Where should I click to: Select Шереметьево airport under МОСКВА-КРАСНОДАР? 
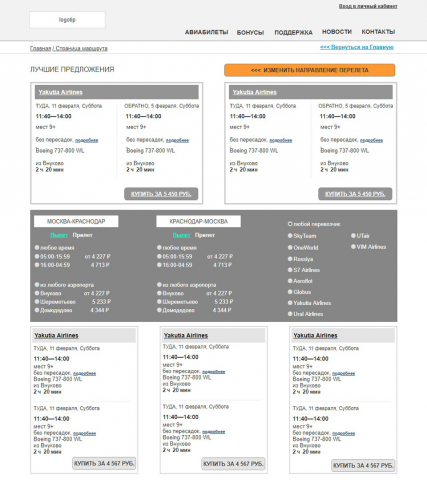(55, 302)
